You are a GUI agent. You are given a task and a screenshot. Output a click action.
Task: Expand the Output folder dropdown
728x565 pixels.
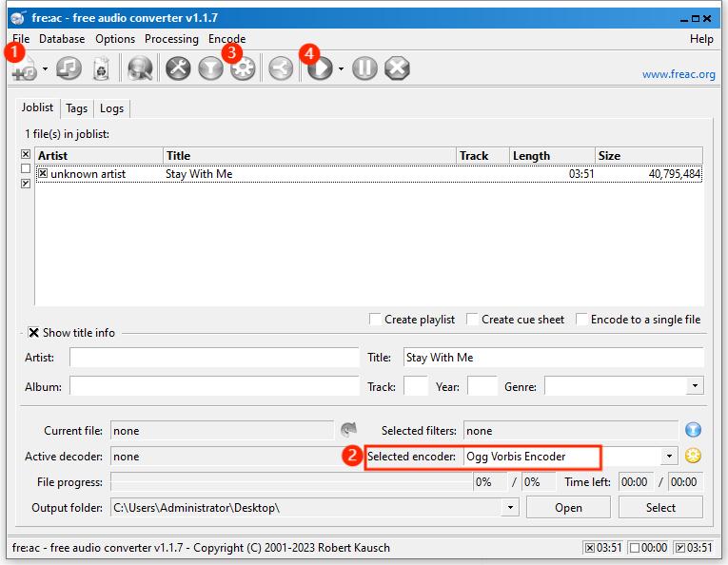point(510,508)
